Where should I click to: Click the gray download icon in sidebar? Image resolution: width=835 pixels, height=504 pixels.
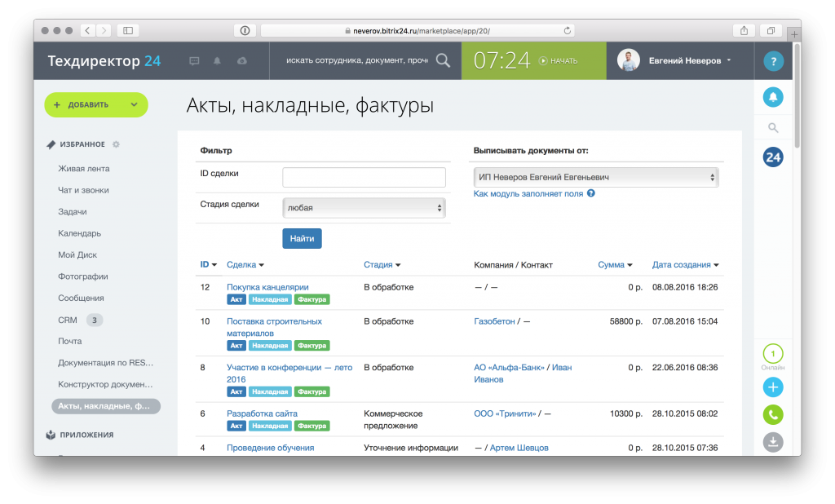coord(773,442)
